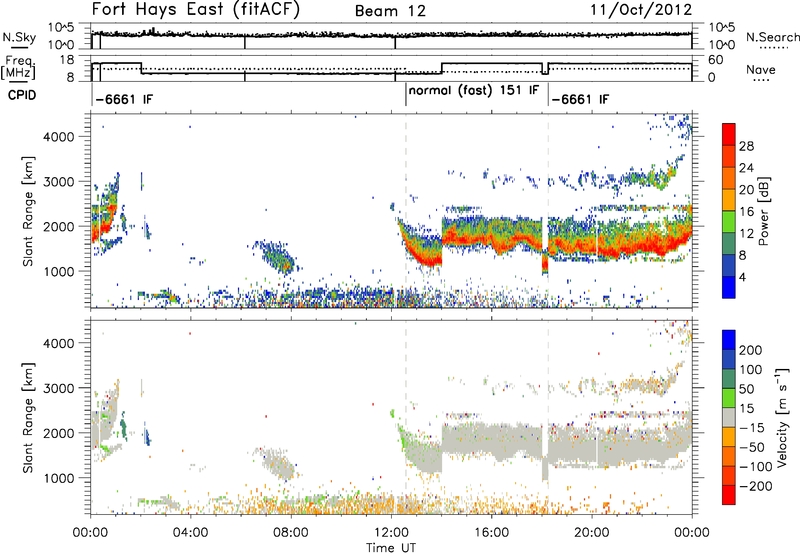Click the '04:00' time tick label
This screenshot has width=800, height=554.
click(x=190, y=533)
